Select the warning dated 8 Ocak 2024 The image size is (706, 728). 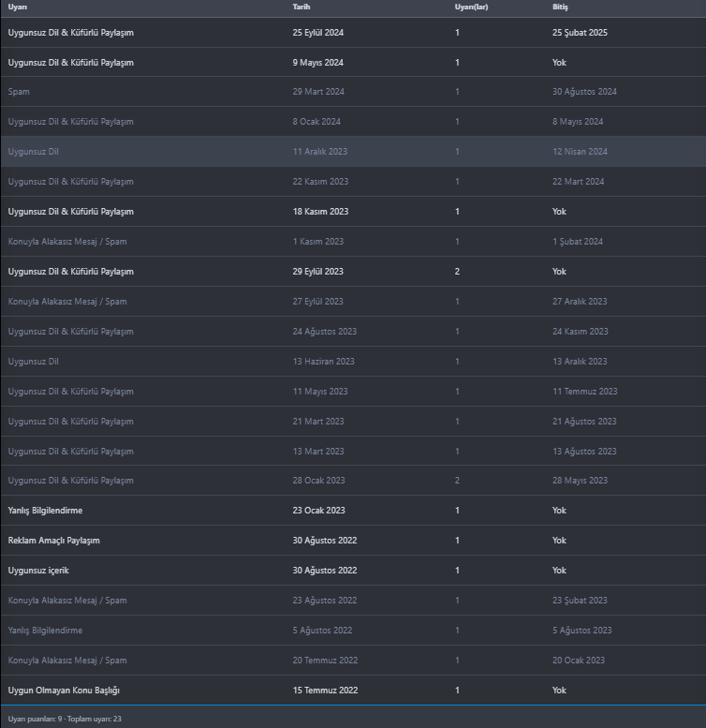click(x=71, y=122)
